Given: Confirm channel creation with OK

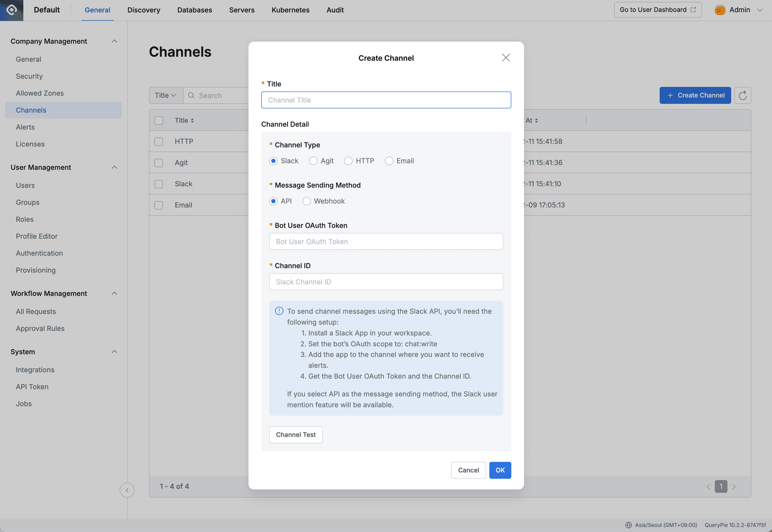Looking at the screenshot, I should pos(500,470).
